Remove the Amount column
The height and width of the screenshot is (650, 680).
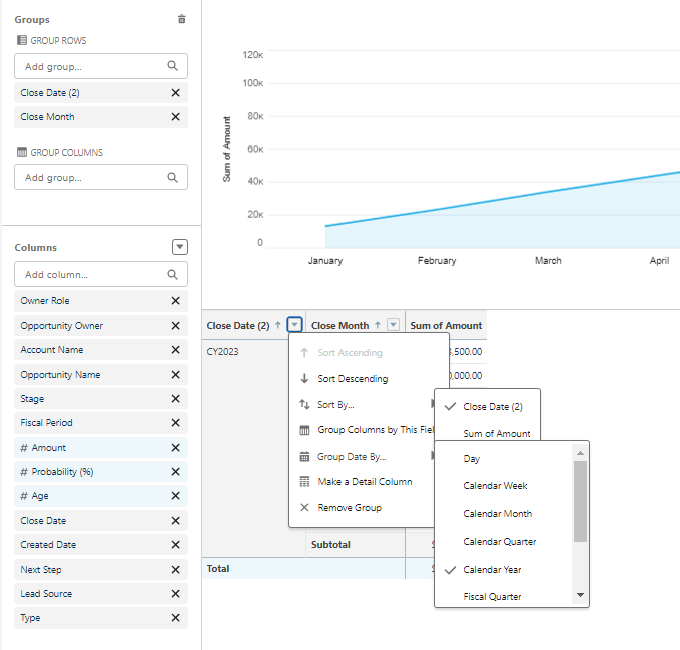pyautogui.click(x=176, y=448)
